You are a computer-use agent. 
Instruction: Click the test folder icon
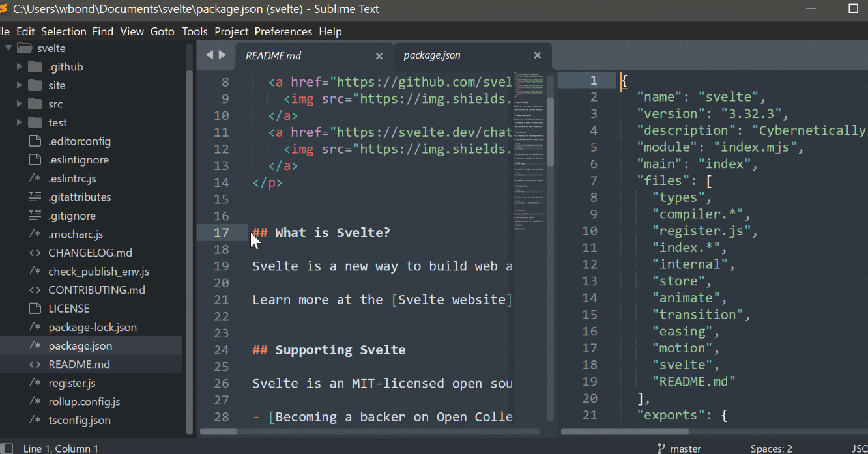point(35,122)
